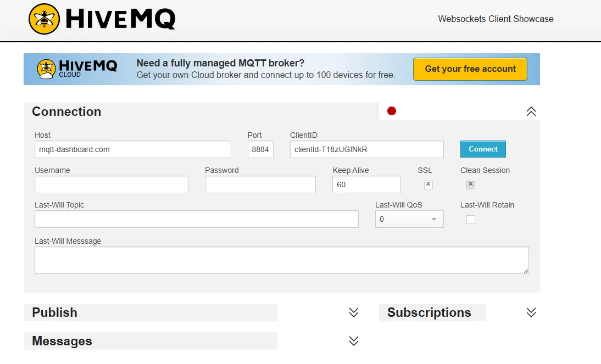The width and height of the screenshot is (601, 364).
Task: Click the red connection status indicator
Action: click(x=391, y=111)
